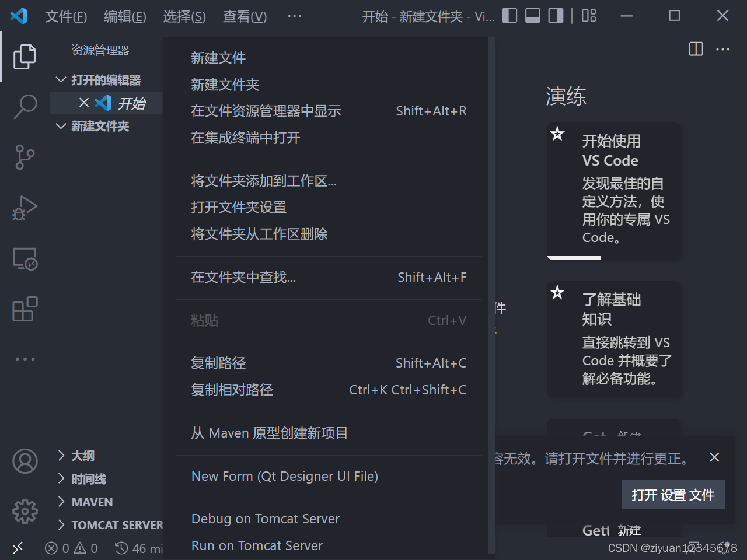Open the Remote Explorer view
747x560 pixels.
pos(25,258)
